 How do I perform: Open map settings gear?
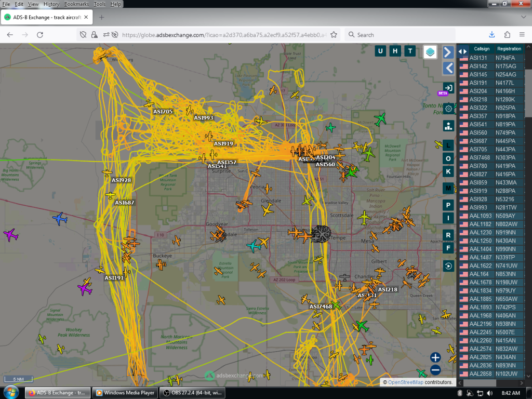coord(448,109)
